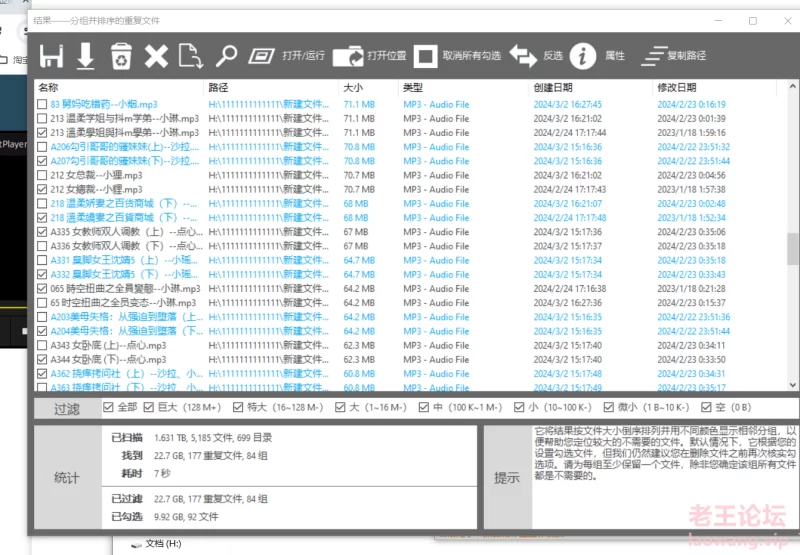Uncheck the 213 溫柔學姐與抖m學弟 row checkbox
800x555 pixels.
42,133
